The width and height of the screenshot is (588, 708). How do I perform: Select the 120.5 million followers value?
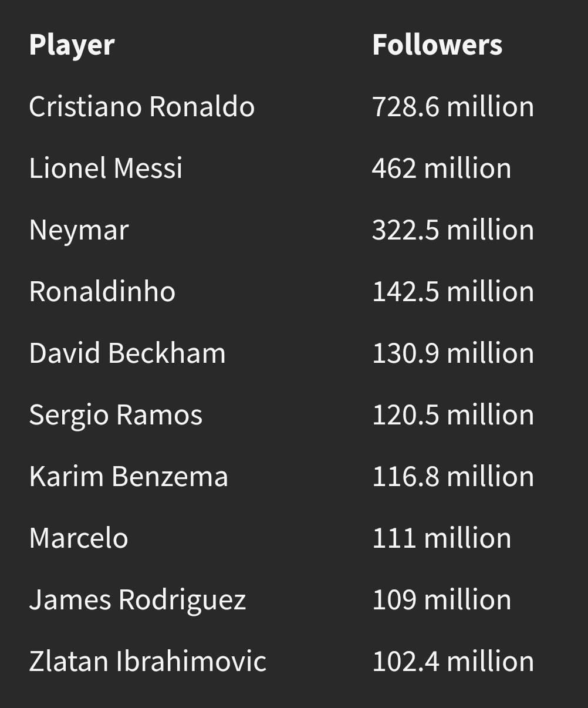pyautogui.click(x=453, y=415)
